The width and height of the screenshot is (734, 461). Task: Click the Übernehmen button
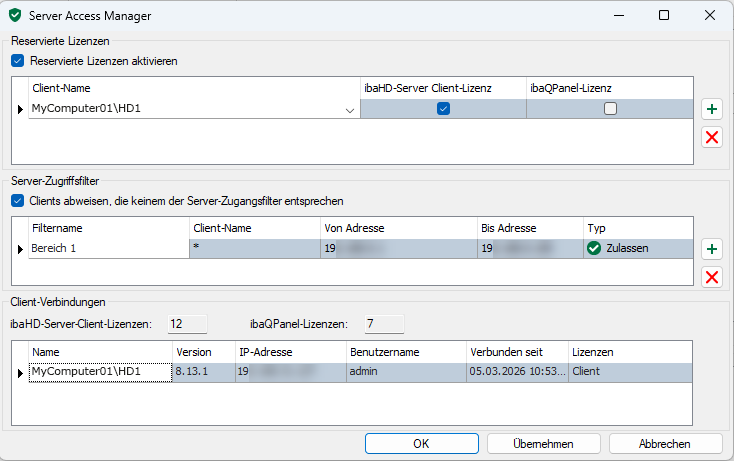[542, 443]
